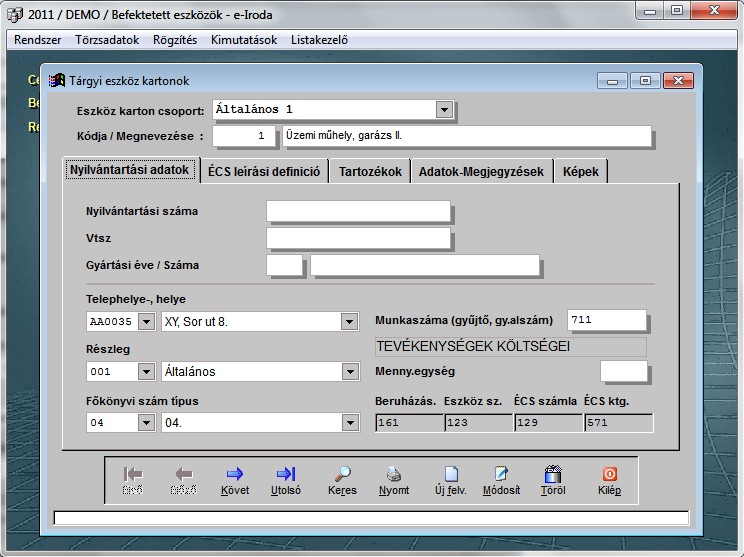Edit record using Módosít icon
The width and height of the screenshot is (744, 557).
pos(501,479)
